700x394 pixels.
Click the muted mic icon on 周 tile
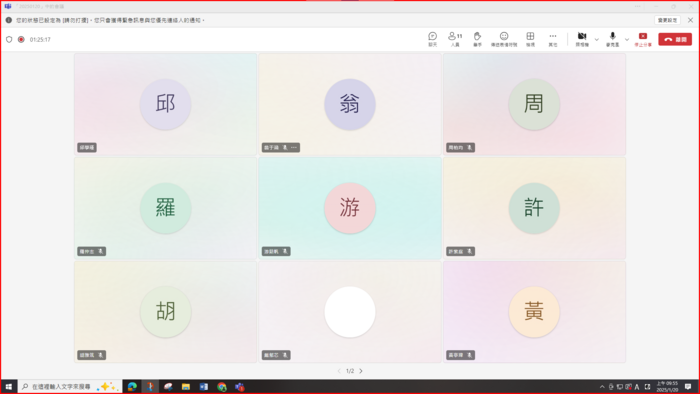469,147
